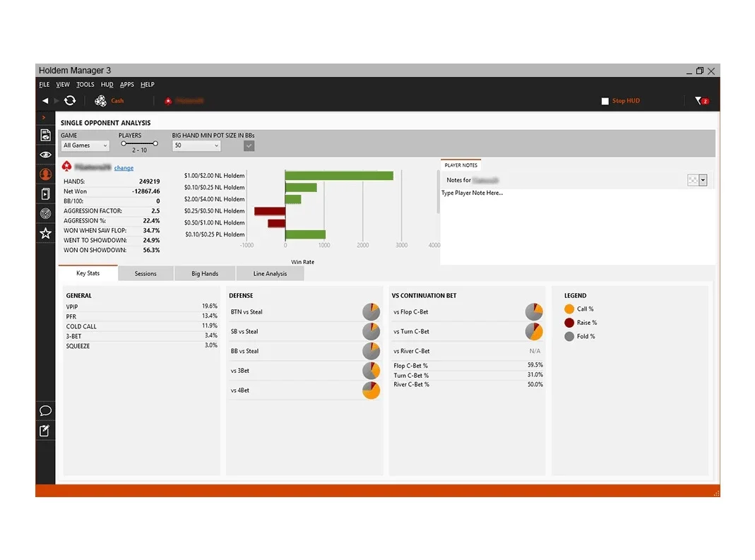Screen dimensions: 755x560
Task: Open the APPS menu
Action: (x=127, y=84)
